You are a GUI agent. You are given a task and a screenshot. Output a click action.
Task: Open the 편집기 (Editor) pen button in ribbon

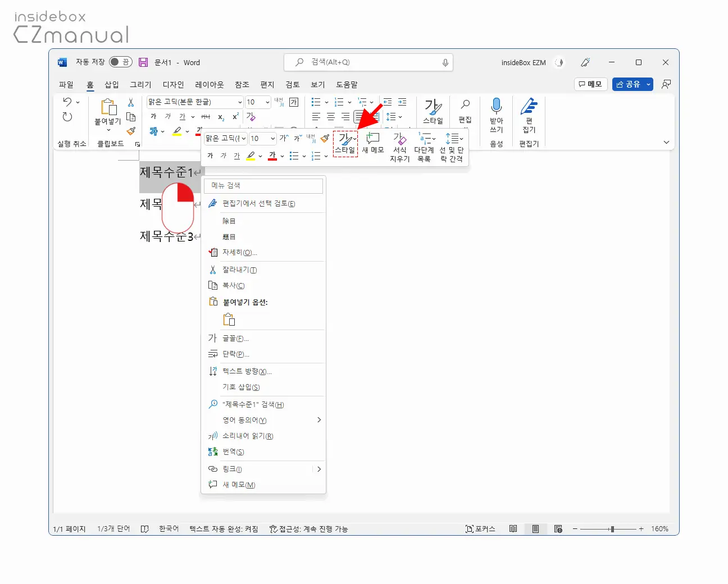point(529,115)
